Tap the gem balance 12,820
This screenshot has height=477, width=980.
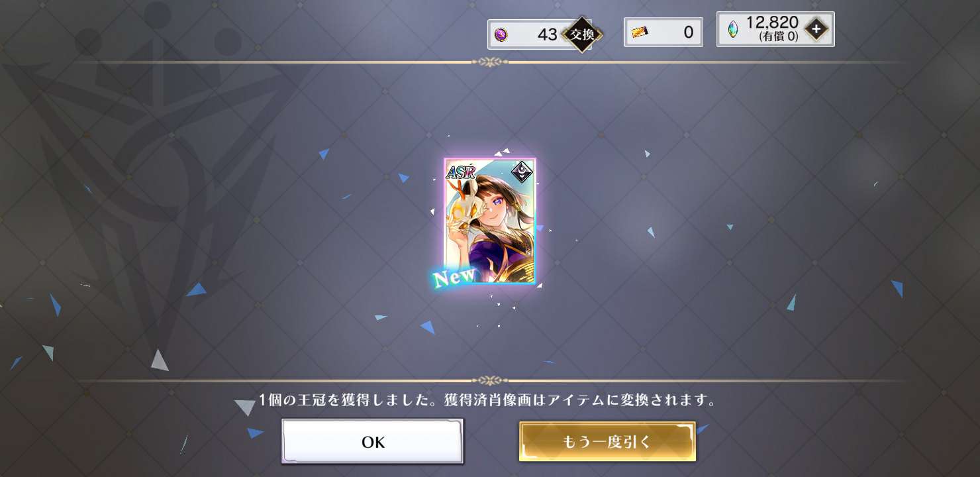click(x=772, y=23)
